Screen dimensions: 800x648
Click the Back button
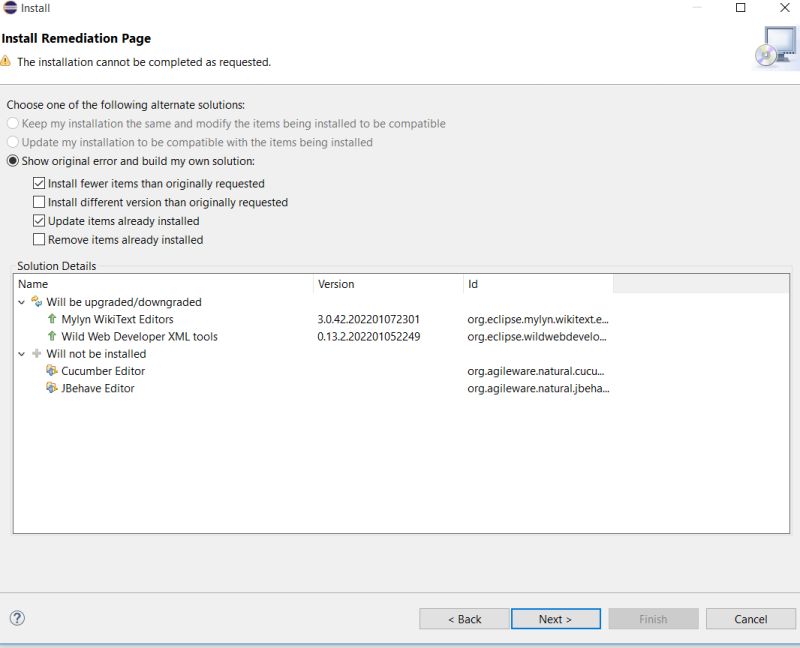point(463,618)
